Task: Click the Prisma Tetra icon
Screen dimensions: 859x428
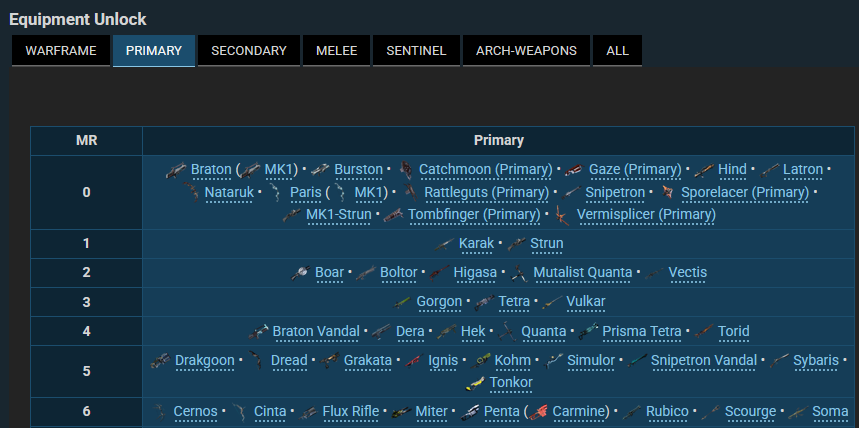Action: [x=588, y=331]
